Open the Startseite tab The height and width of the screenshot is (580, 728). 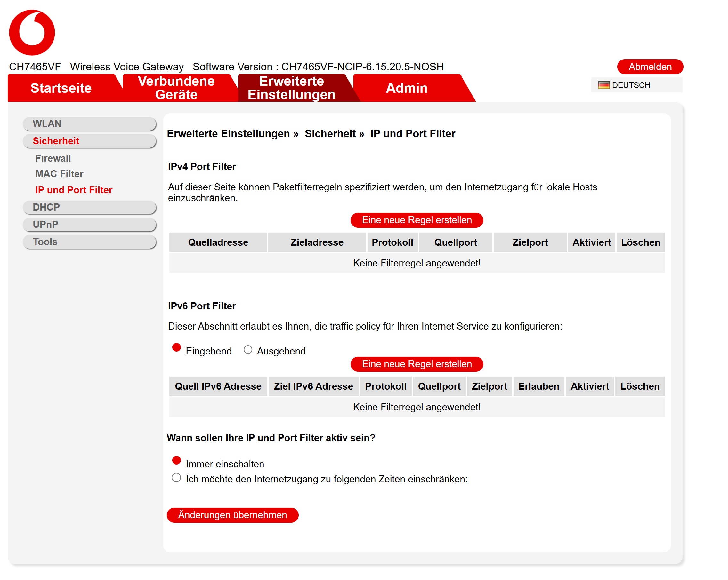pos(61,88)
